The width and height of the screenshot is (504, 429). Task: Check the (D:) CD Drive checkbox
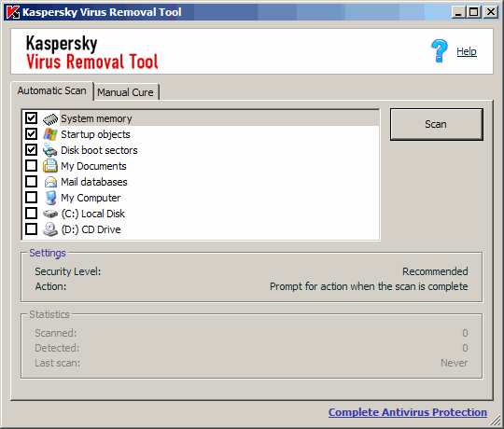[x=31, y=229]
